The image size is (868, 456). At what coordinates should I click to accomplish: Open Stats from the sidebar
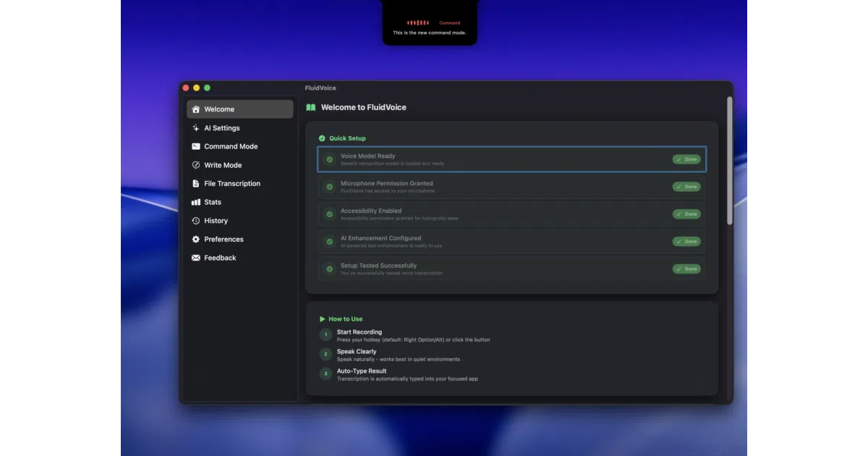point(240,202)
